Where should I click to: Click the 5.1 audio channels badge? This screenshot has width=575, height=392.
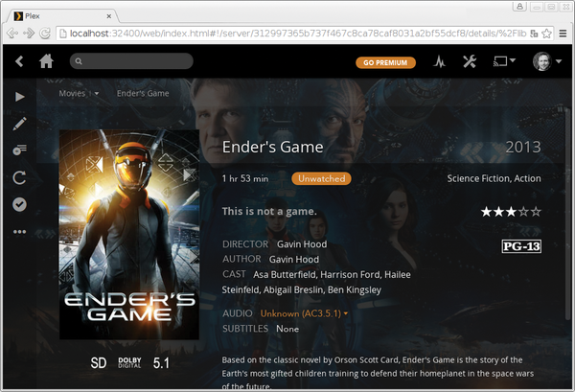(161, 363)
